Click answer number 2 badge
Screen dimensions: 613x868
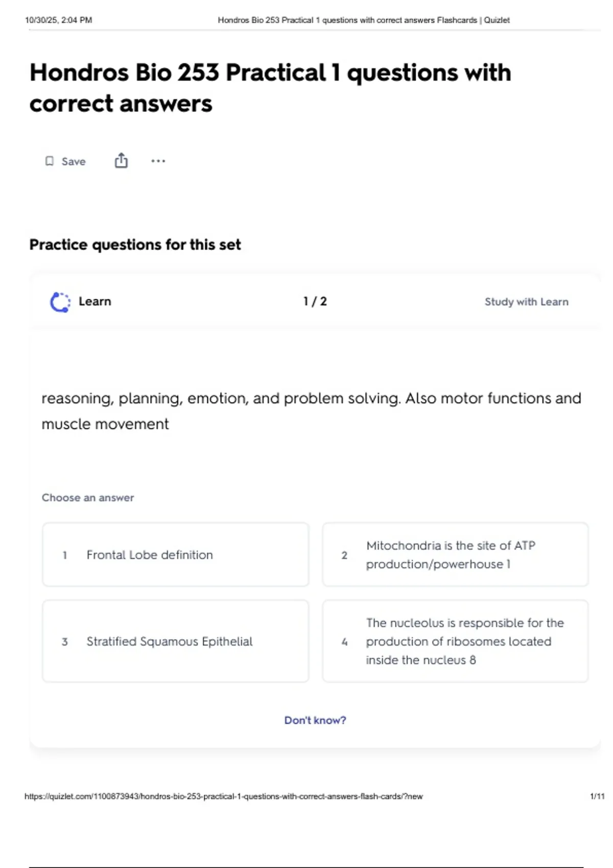[x=344, y=555]
